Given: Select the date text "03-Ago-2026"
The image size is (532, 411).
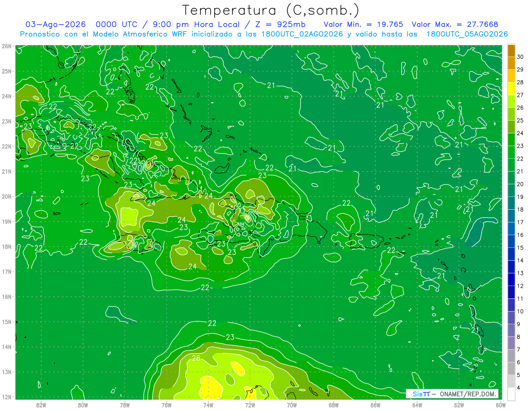Looking at the screenshot, I should click(55, 24).
